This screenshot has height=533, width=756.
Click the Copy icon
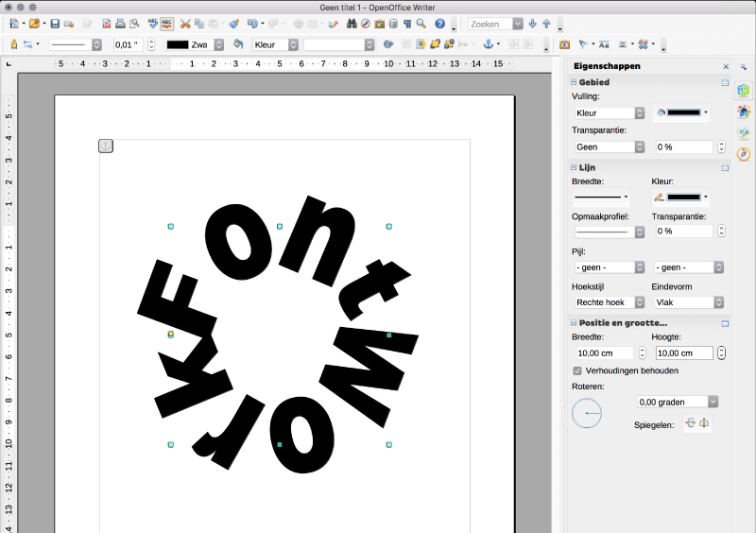(199, 24)
